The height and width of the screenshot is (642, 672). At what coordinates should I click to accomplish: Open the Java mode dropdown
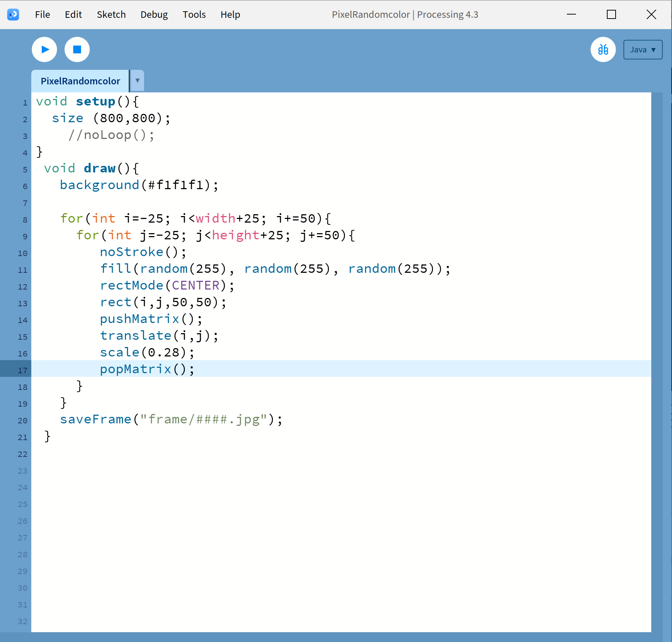click(x=643, y=50)
